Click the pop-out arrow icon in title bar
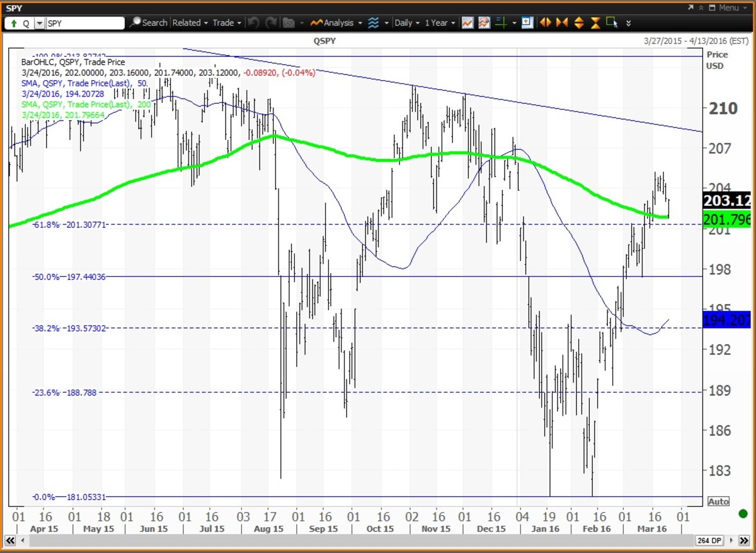 pos(691,8)
